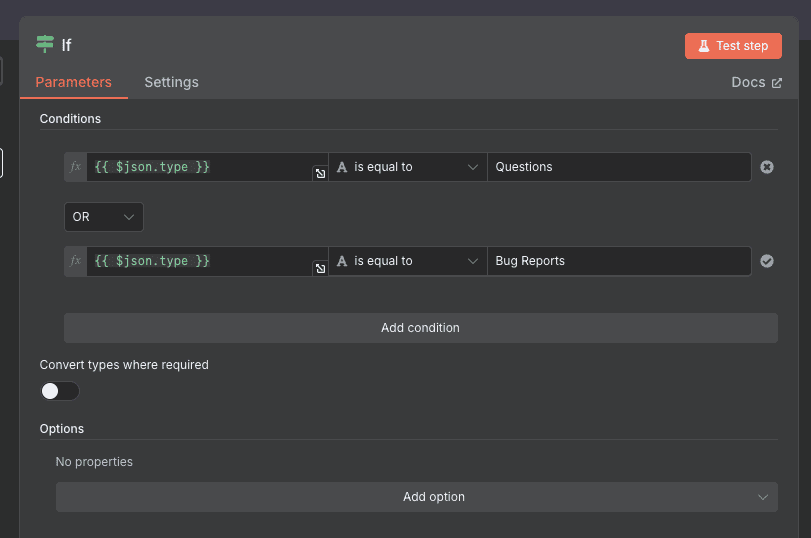Remove the Questions condition
The width and height of the screenshot is (811, 538).
767,167
